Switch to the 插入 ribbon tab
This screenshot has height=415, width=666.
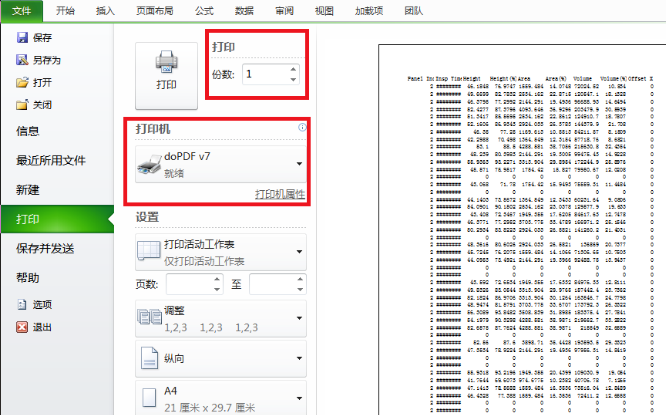point(105,11)
